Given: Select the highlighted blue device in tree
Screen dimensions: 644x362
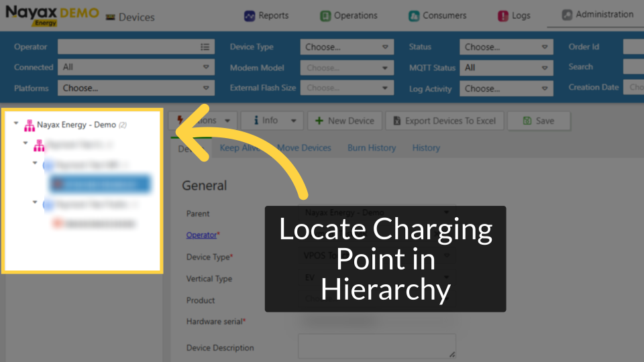Looking at the screenshot, I should [100, 184].
